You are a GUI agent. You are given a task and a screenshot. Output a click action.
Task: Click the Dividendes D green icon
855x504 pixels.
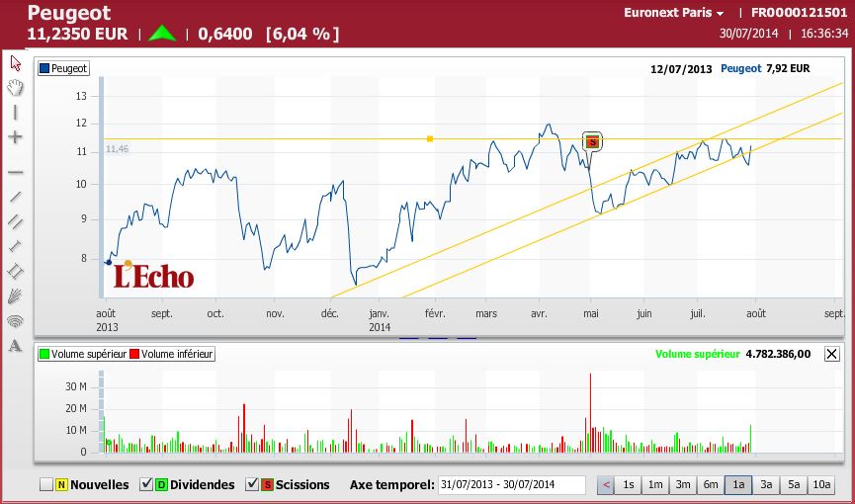click(161, 484)
